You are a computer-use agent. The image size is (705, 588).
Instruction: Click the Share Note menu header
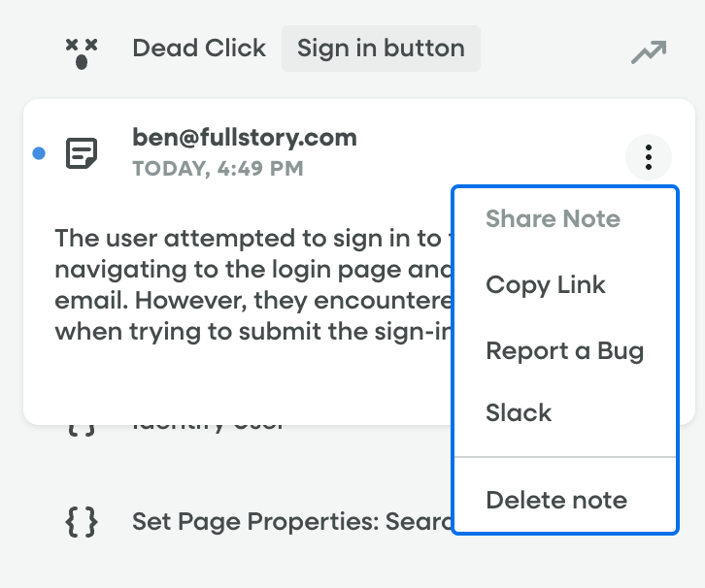pos(552,219)
